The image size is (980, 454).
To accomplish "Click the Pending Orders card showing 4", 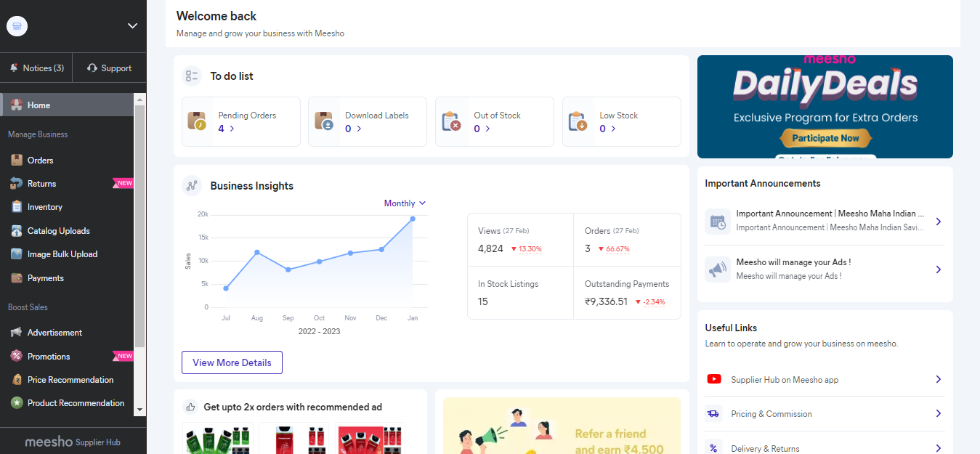I will (x=240, y=121).
